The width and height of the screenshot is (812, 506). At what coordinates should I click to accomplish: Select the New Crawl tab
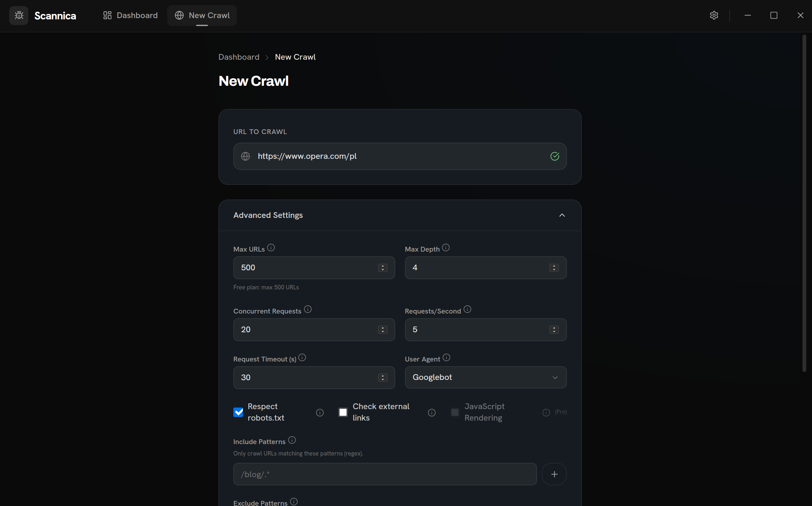[x=202, y=15]
